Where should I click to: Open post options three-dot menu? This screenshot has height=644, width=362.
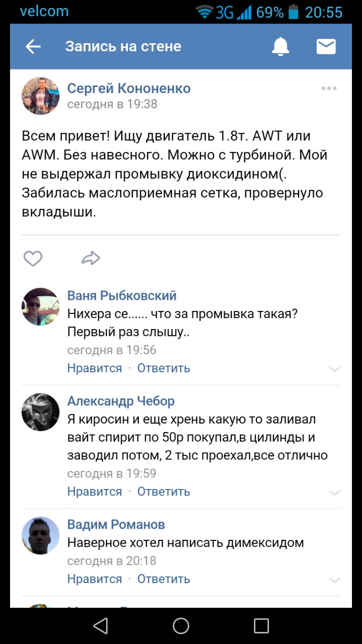tap(329, 89)
